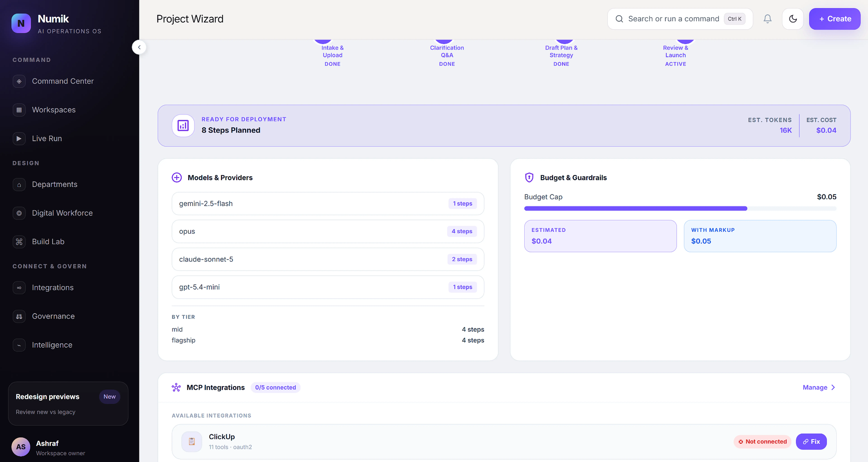Screen dimensions: 868x462
Task: Click the Command Center diamond icon
Action: click(19, 81)
